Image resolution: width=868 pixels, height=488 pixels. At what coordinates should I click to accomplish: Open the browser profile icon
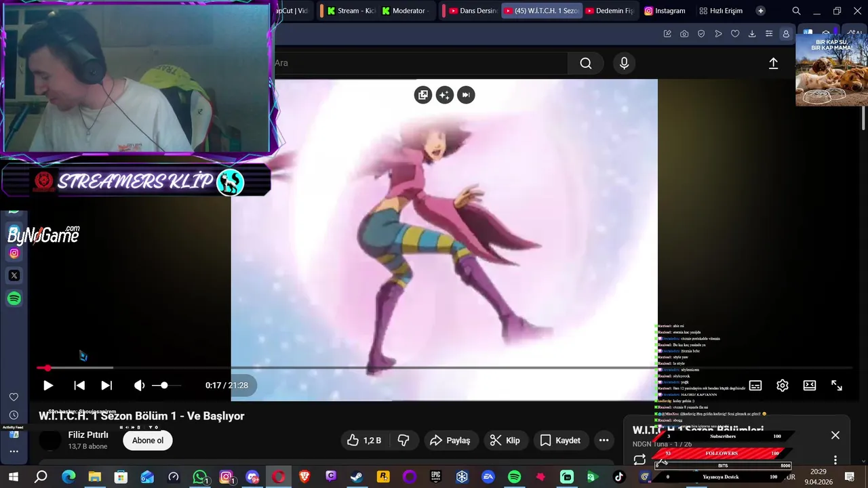pyautogui.click(x=786, y=34)
